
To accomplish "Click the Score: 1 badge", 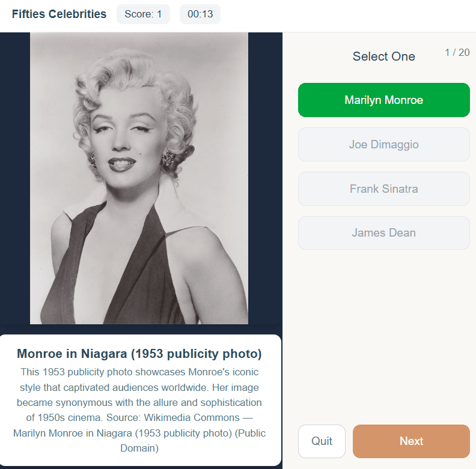I will point(143,14).
